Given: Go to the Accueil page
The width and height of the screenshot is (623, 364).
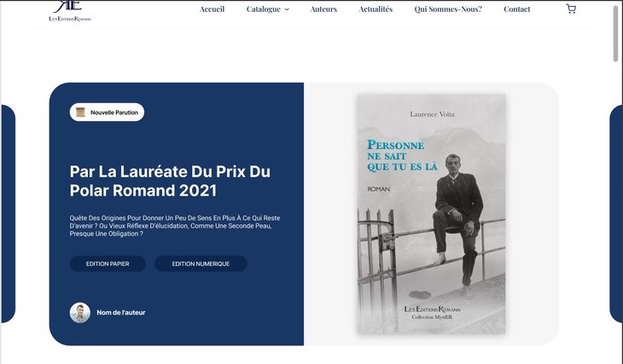Looking at the screenshot, I should 212,9.
